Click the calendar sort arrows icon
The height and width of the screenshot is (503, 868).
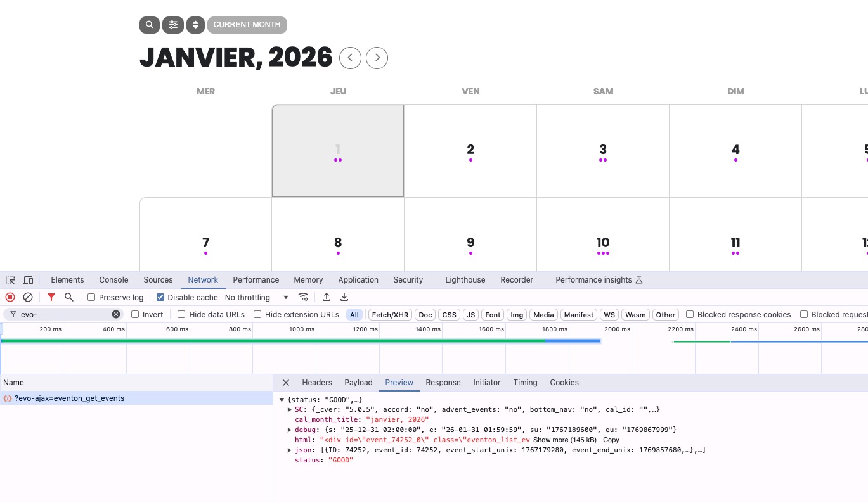[195, 25]
